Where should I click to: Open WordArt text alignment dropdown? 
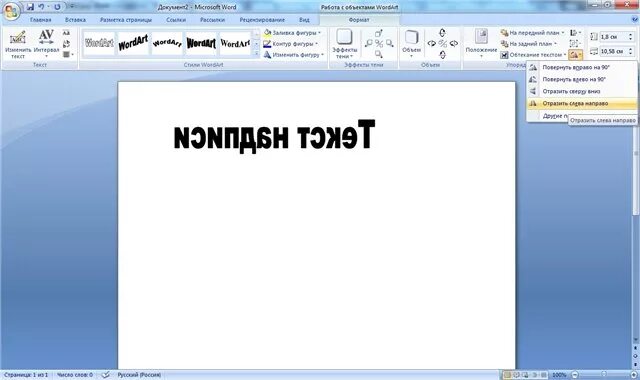[x=68, y=54]
